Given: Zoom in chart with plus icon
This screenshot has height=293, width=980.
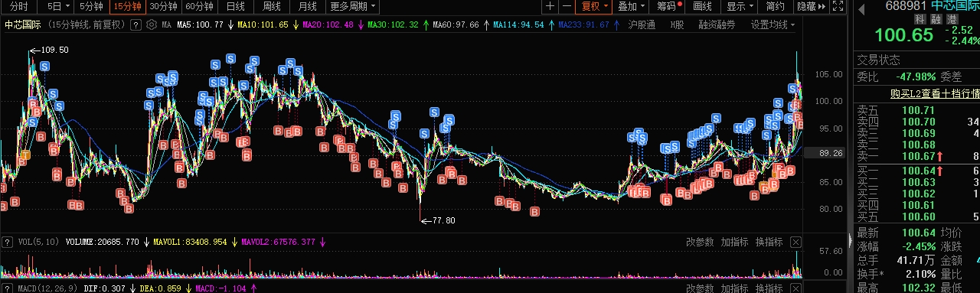Looking at the screenshot, I should (x=550, y=6).
